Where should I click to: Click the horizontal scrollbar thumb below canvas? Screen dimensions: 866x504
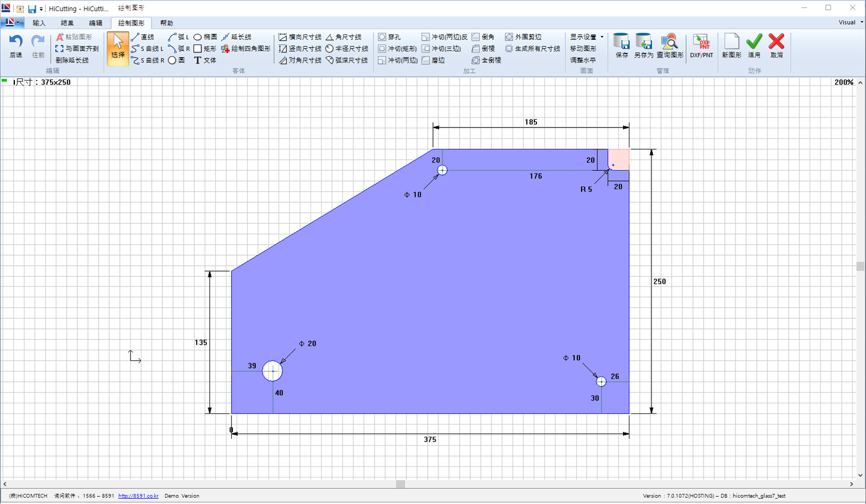coord(401,484)
